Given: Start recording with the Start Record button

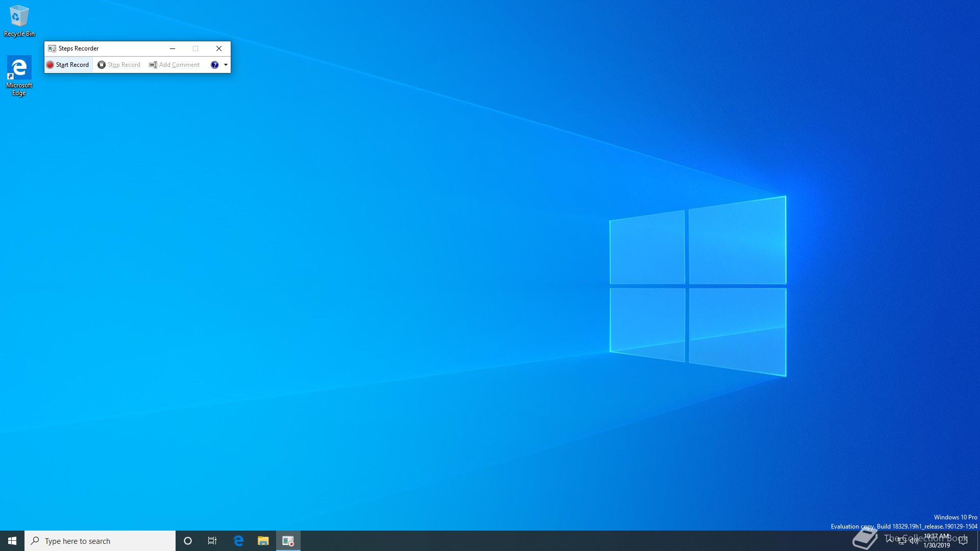Looking at the screenshot, I should pyautogui.click(x=68, y=65).
